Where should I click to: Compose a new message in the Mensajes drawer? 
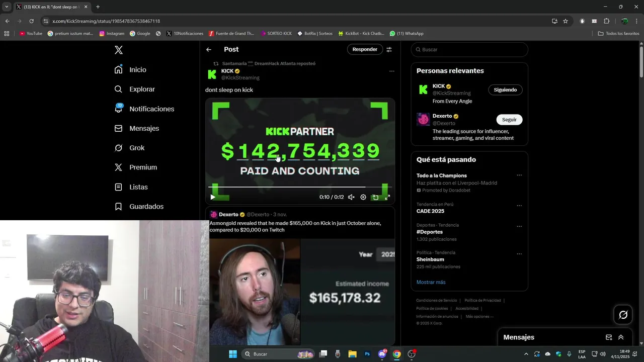(x=609, y=337)
